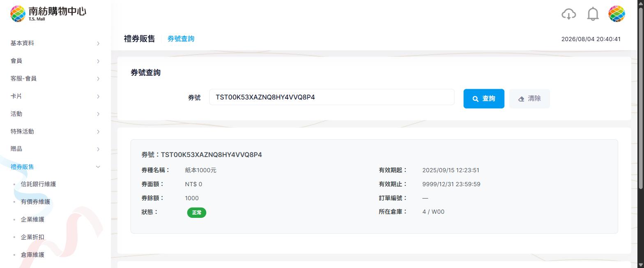Select the 所在倉庫 value 4 / W00

(x=433, y=212)
